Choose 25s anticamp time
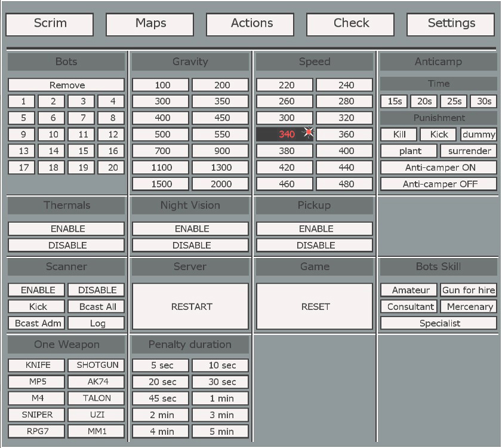 pyautogui.click(x=453, y=102)
